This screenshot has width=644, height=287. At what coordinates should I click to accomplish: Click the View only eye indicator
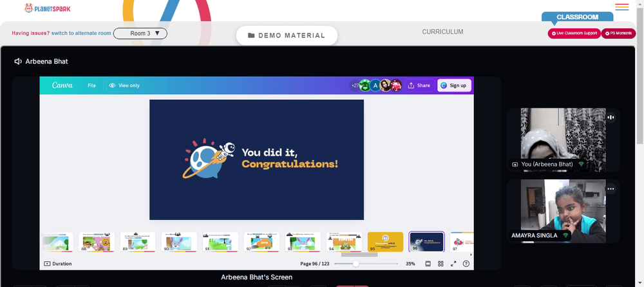pyautogui.click(x=124, y=86)
